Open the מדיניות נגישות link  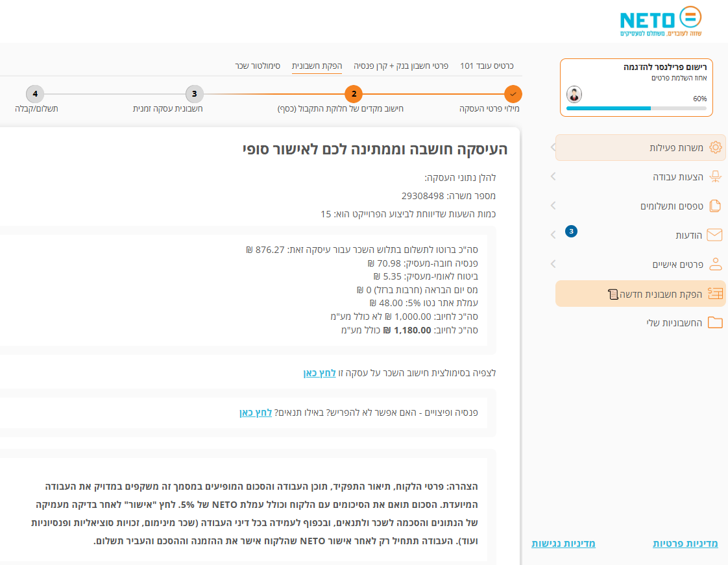click(563, 543)
